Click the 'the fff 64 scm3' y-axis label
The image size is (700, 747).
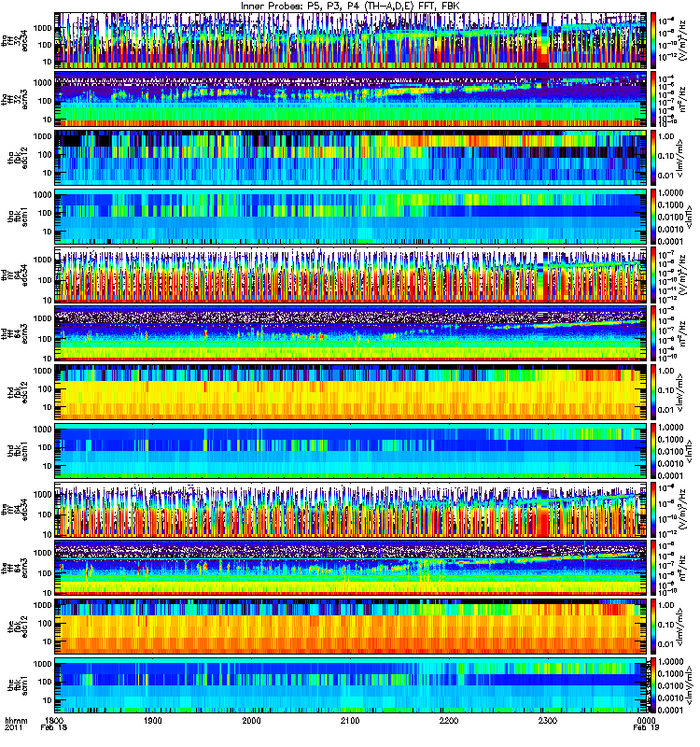[15, 568]
